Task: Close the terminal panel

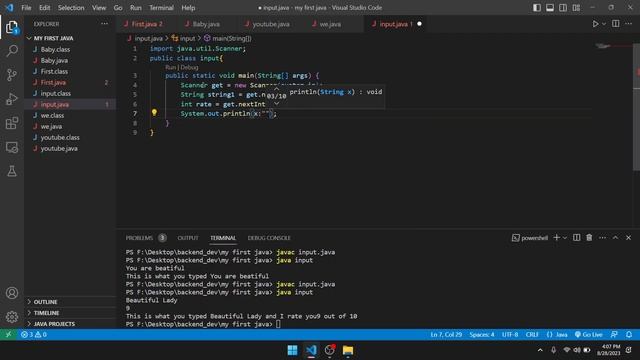Action: click(629, 238)
